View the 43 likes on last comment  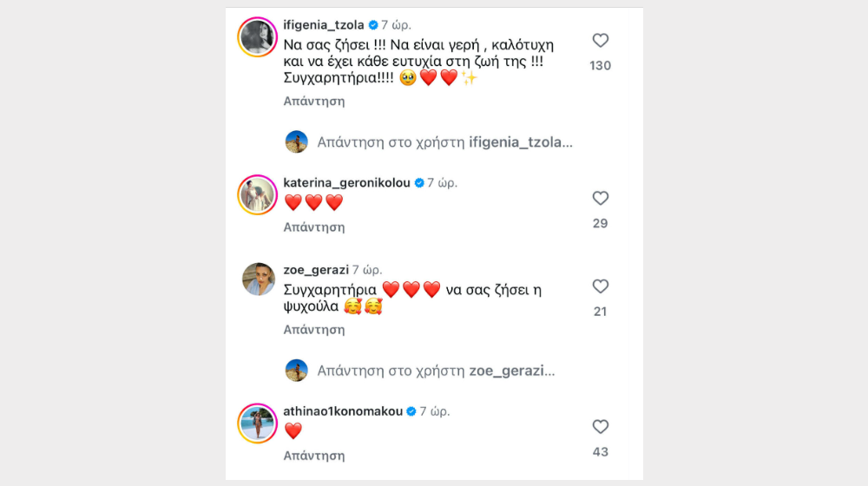click(600, 452)
